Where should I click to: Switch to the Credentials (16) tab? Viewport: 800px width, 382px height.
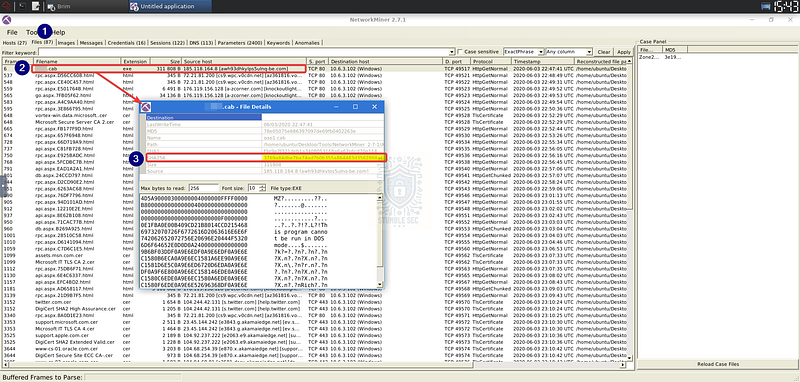point(127,43)
